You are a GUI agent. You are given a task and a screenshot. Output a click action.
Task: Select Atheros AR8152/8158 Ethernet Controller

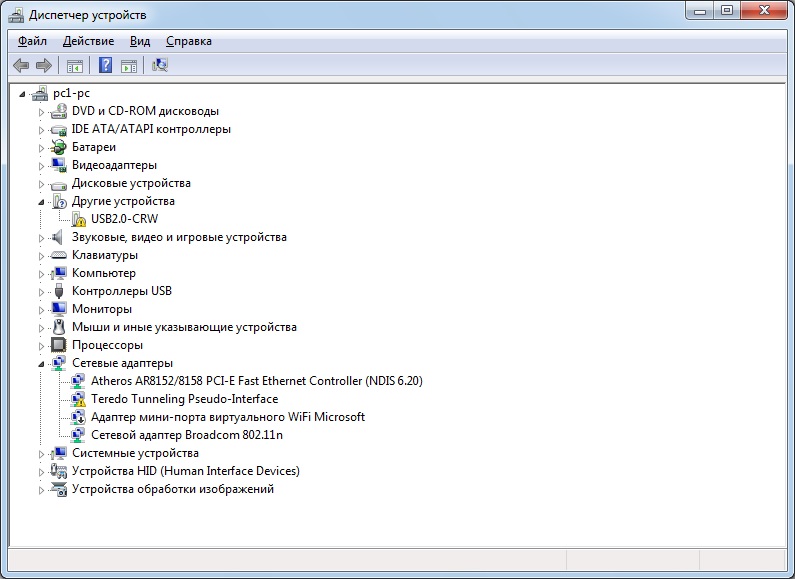[257, 381]
